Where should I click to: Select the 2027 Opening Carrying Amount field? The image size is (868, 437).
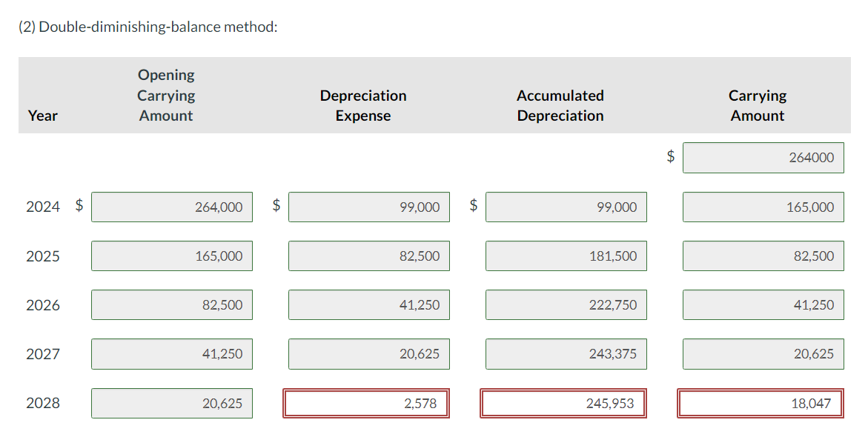tap(171, 354)
